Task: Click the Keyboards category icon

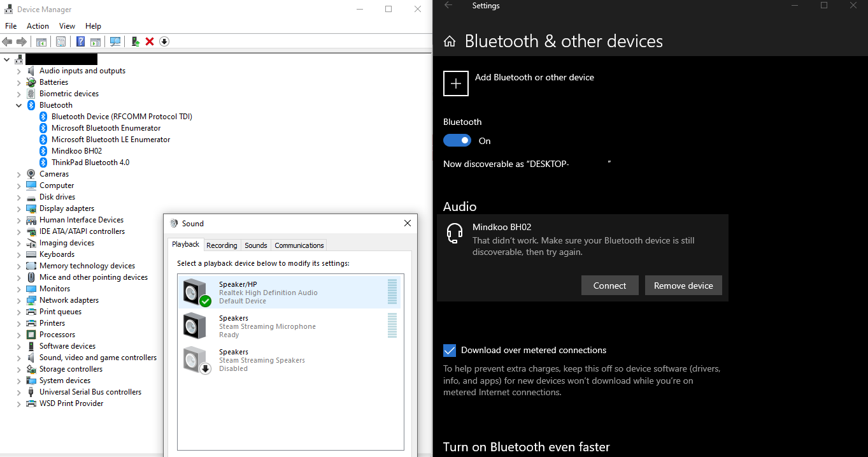Action: (31, 254)
